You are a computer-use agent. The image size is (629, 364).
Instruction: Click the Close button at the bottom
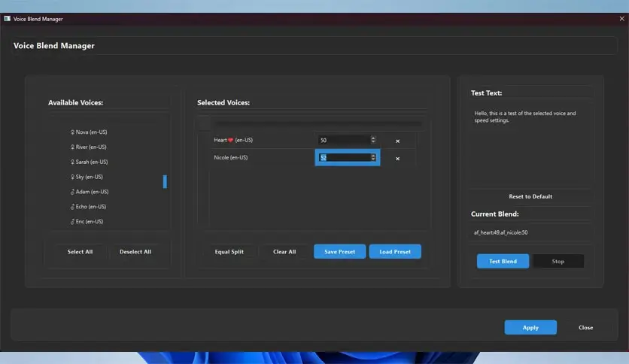[x=585, y=327]
